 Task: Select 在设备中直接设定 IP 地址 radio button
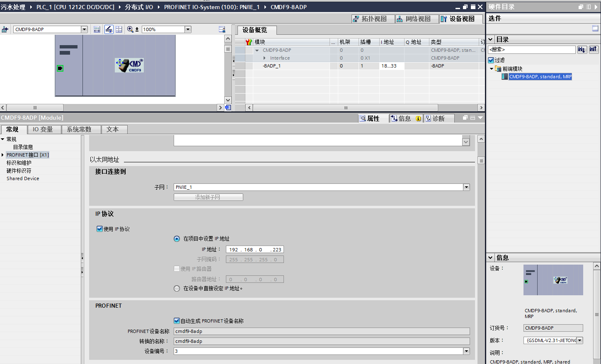[177, 288]
